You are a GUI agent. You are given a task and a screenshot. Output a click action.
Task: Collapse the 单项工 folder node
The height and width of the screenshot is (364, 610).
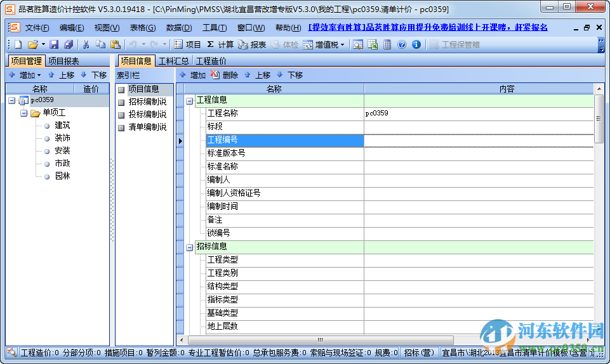coord(23,113)
